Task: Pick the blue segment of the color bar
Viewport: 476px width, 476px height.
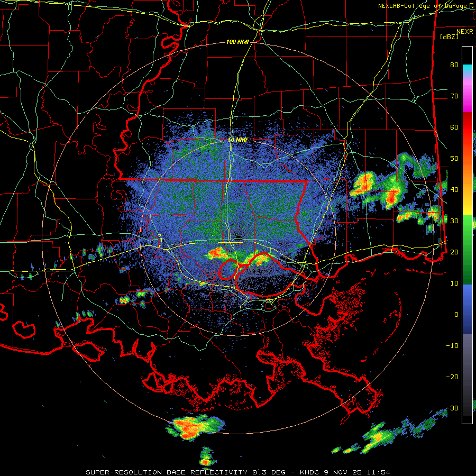Action: [x=467, y=309]
